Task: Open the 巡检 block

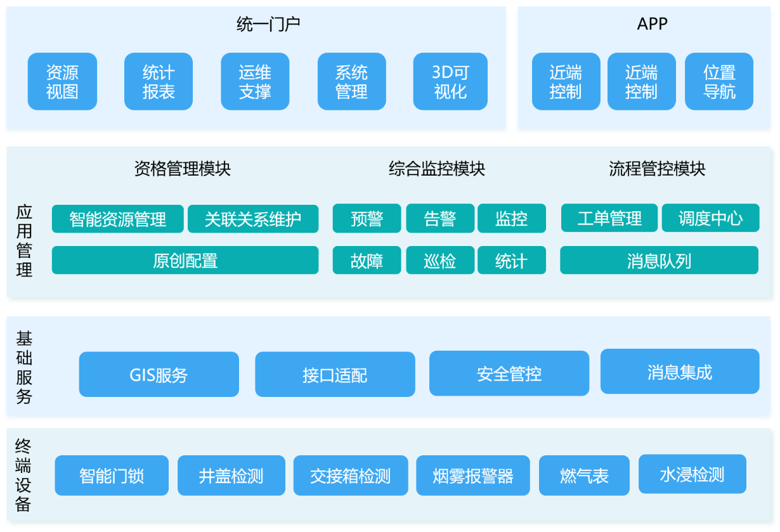Action: pyautogui.click(x=440, y=261)
